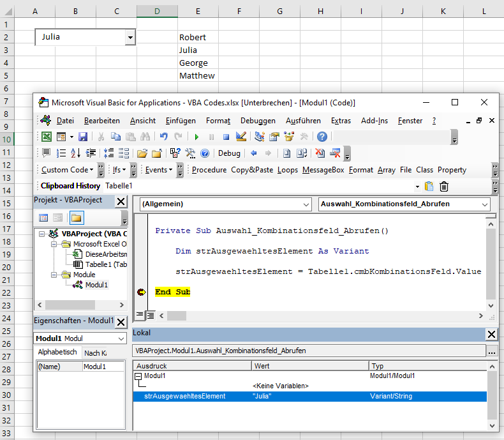Open the Events dropdown menu
Screen dimensions: 504x440
coord(159,170)
